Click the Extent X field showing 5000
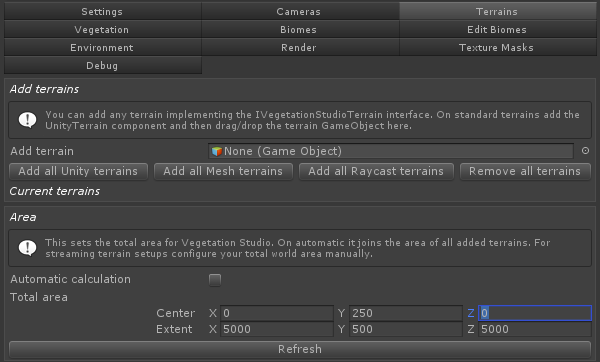This screenshot has height=362, width=600. 277,329
